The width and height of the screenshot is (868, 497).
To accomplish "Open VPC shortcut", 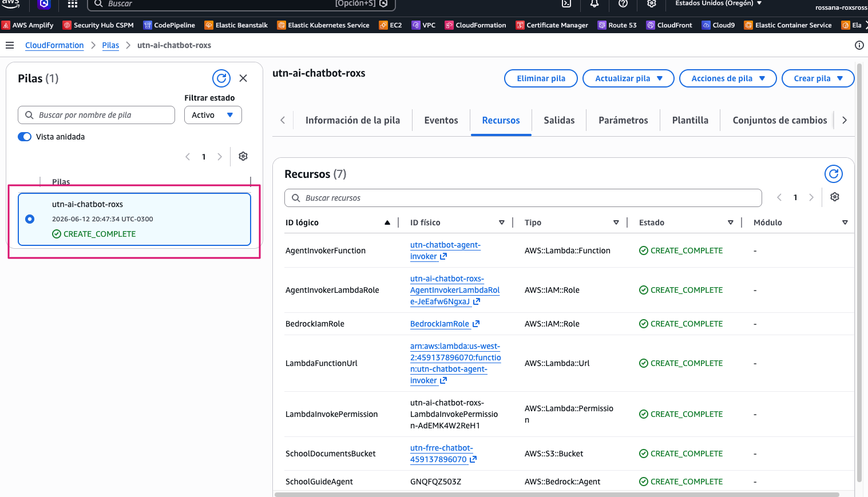I will click(424, 25).
